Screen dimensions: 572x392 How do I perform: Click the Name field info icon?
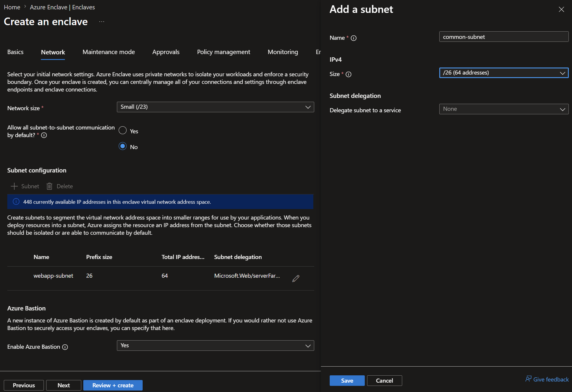(354, 38)
